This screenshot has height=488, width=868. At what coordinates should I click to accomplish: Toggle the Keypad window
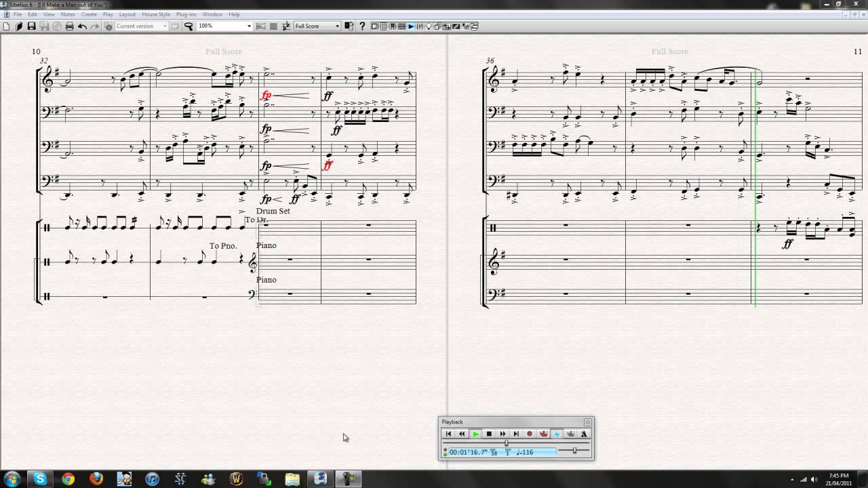(383, 26)
